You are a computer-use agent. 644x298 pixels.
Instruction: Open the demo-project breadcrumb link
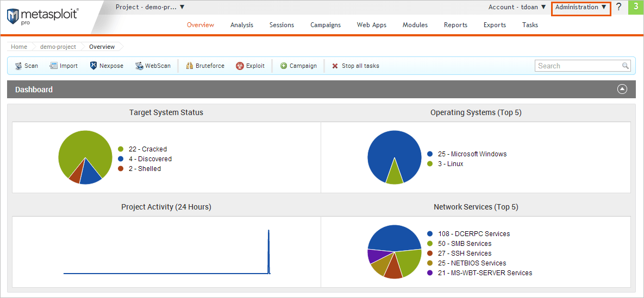tap(58, 47)
